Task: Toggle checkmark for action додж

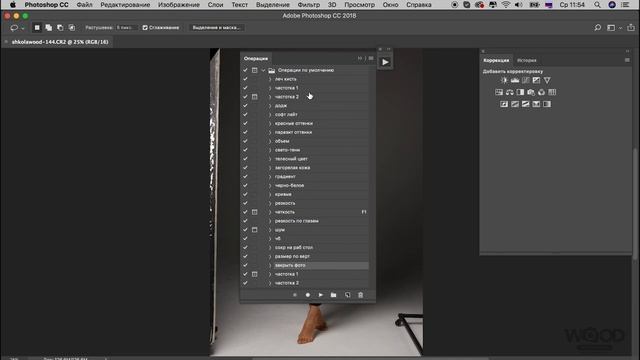Action: 245,106
